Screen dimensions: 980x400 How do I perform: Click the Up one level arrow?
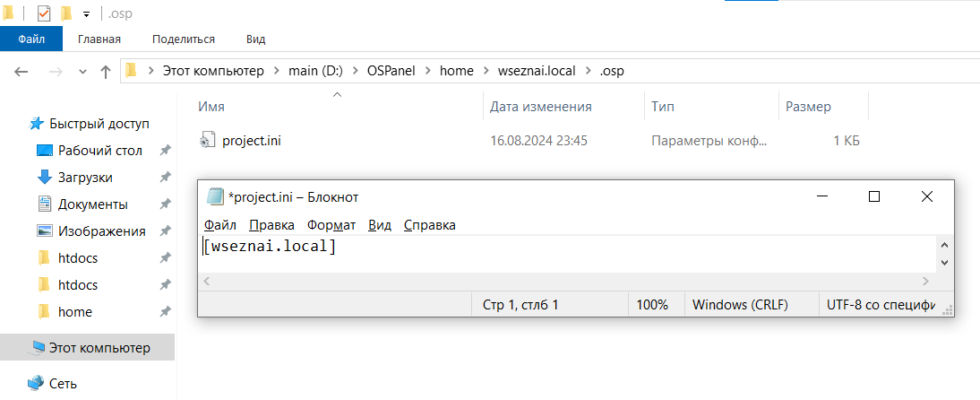coord(106,72)
